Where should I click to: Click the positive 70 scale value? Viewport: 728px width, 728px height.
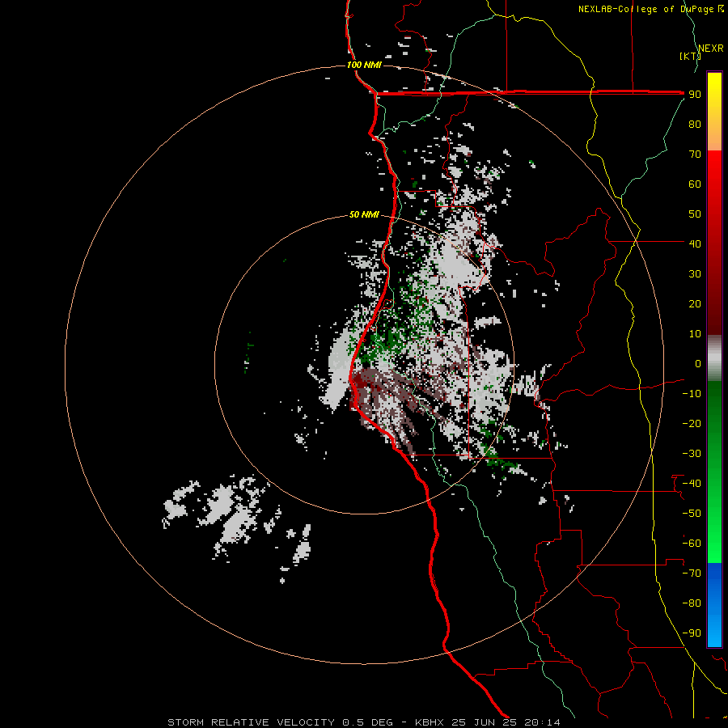[695, 154]
